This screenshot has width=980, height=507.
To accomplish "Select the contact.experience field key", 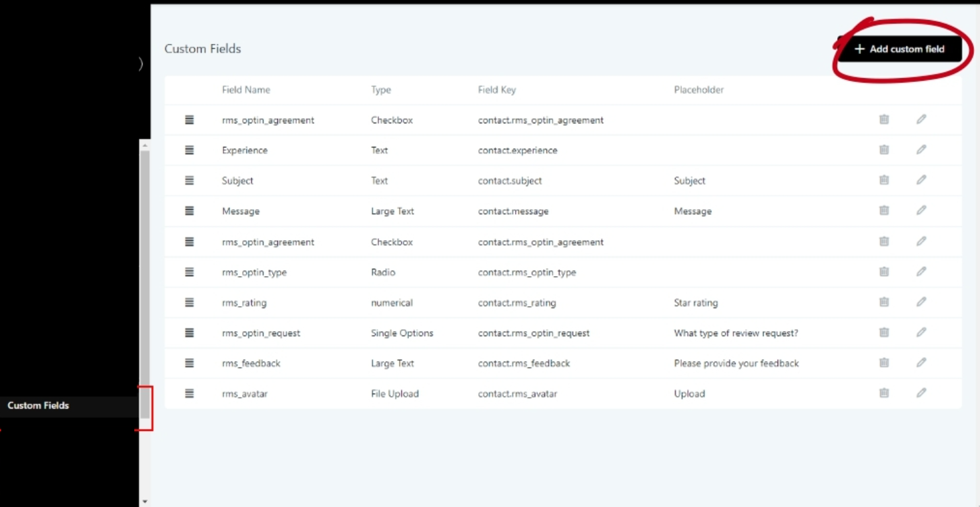I will point(518,151).
